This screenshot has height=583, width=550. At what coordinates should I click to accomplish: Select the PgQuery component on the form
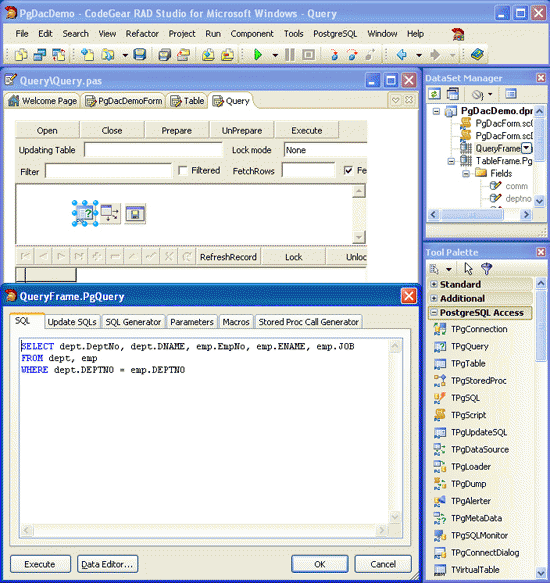click(x=85, y=213)
